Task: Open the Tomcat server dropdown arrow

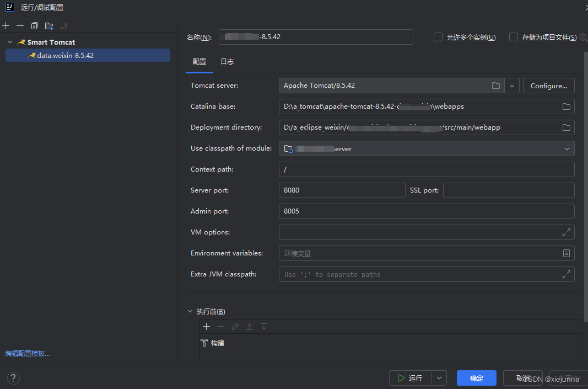Action: (x=512, y=86)
